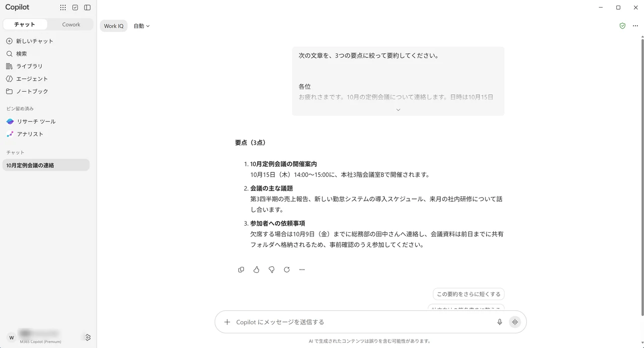Open ライブラリ in the sidebar
This screenshot has height=348, width=644.
click(x=46, y=66)
